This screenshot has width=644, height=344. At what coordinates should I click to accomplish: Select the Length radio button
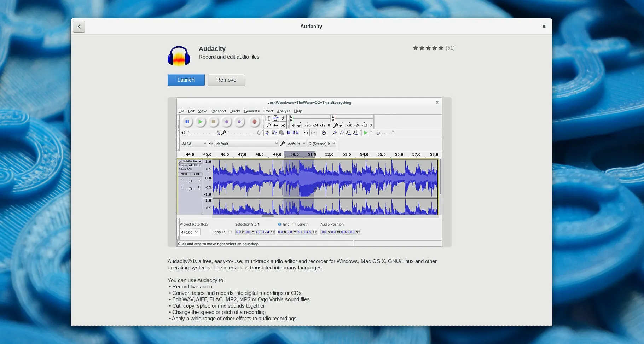[294, 225]
